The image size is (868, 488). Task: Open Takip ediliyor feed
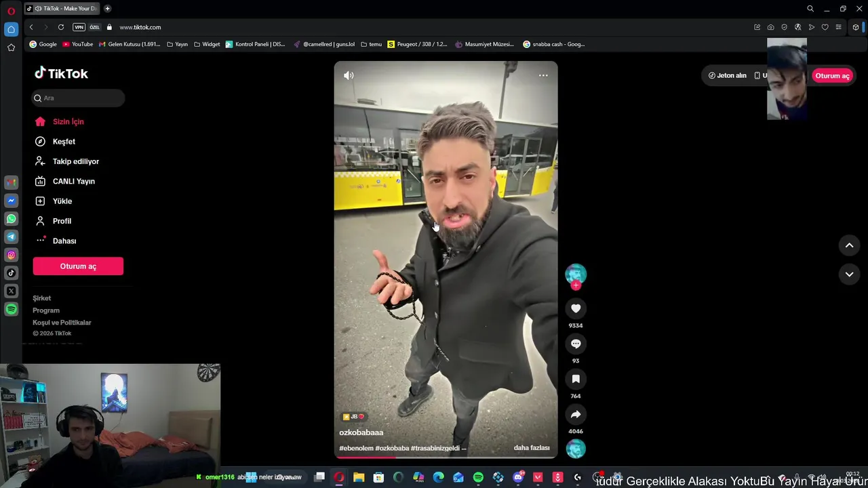click(x=66, y=161)
